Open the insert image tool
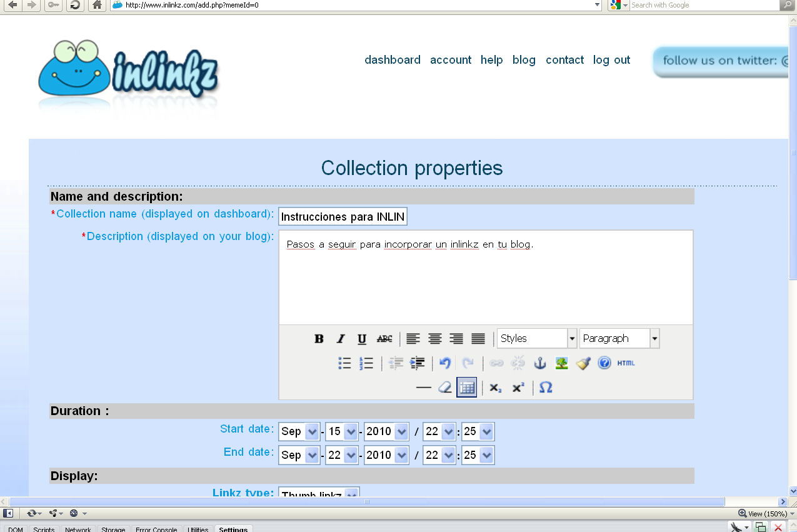Image resolution: width=797 pixels, height=532 pixels. [561, 363]
